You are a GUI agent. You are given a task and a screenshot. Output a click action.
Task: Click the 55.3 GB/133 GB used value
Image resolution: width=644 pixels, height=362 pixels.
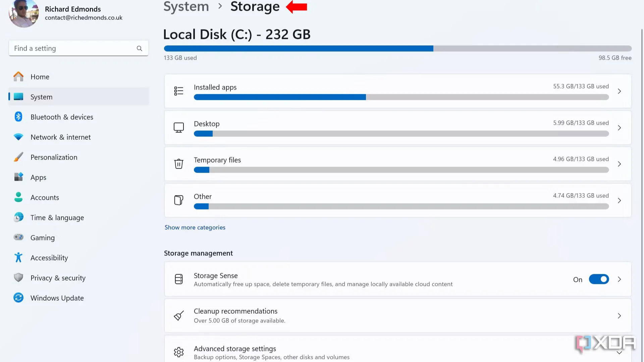coord(581,86)
